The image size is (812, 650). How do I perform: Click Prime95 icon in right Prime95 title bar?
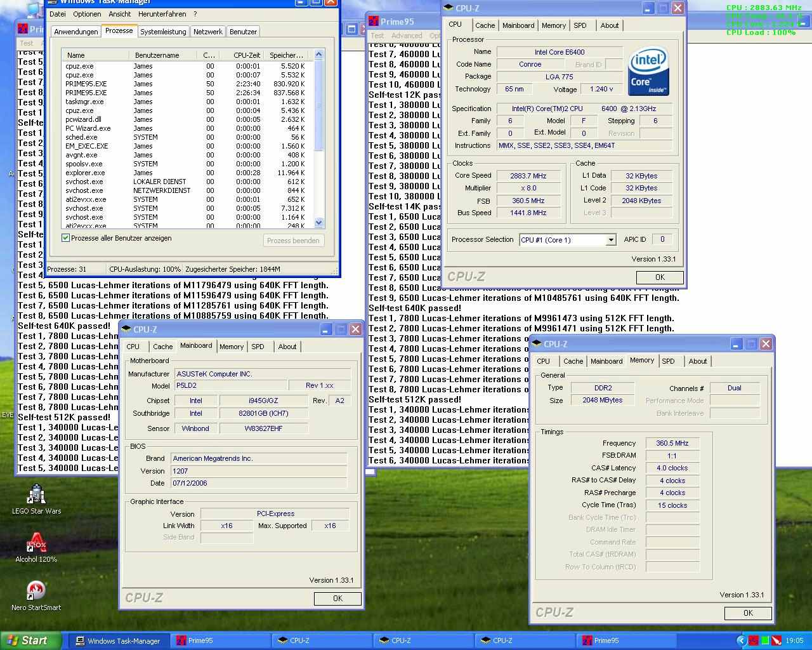(374, 22)
